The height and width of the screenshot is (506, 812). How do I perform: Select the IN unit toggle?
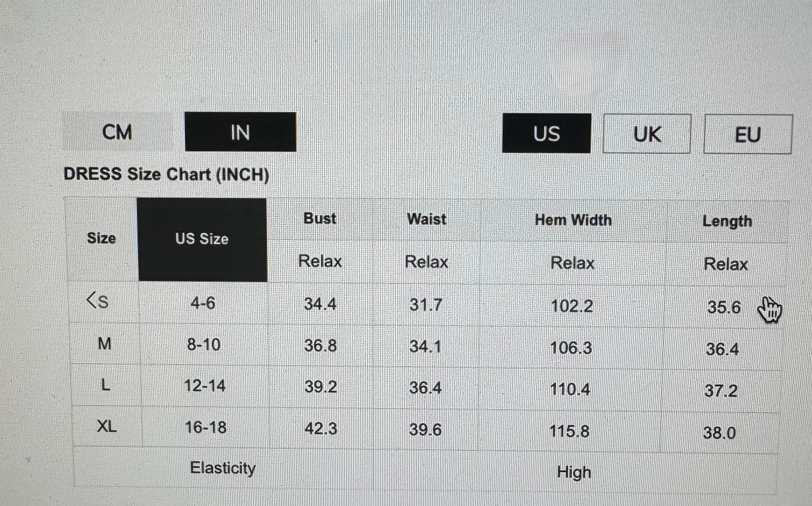pos(240,132)
